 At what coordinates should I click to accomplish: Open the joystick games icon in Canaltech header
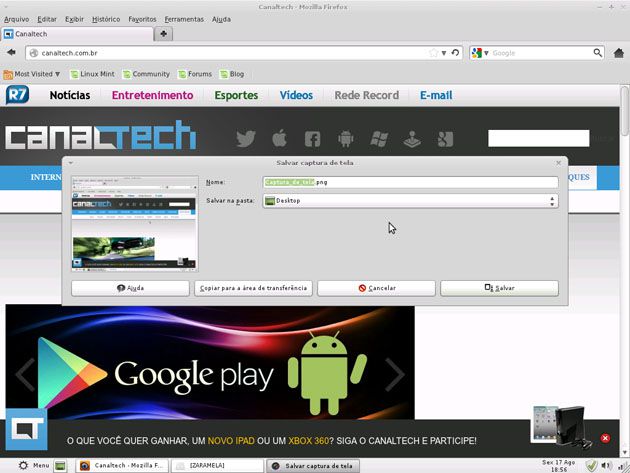tap(412, 139)
